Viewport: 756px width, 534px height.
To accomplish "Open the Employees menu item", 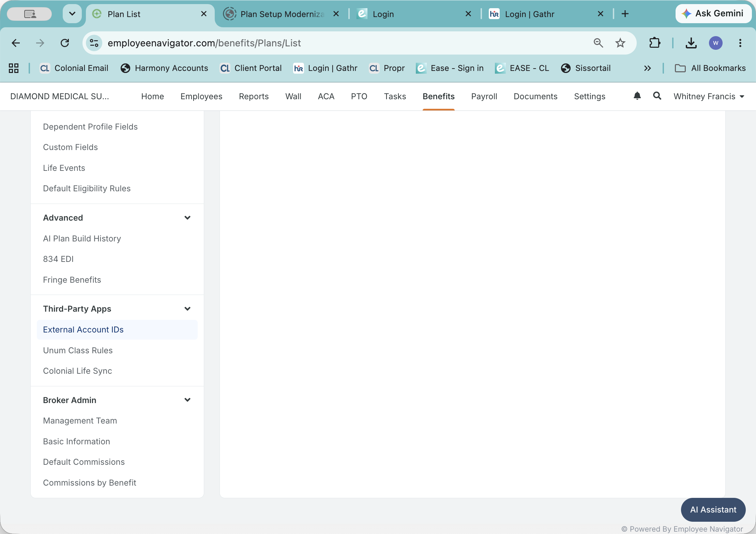I will click(x=201, y=97).
